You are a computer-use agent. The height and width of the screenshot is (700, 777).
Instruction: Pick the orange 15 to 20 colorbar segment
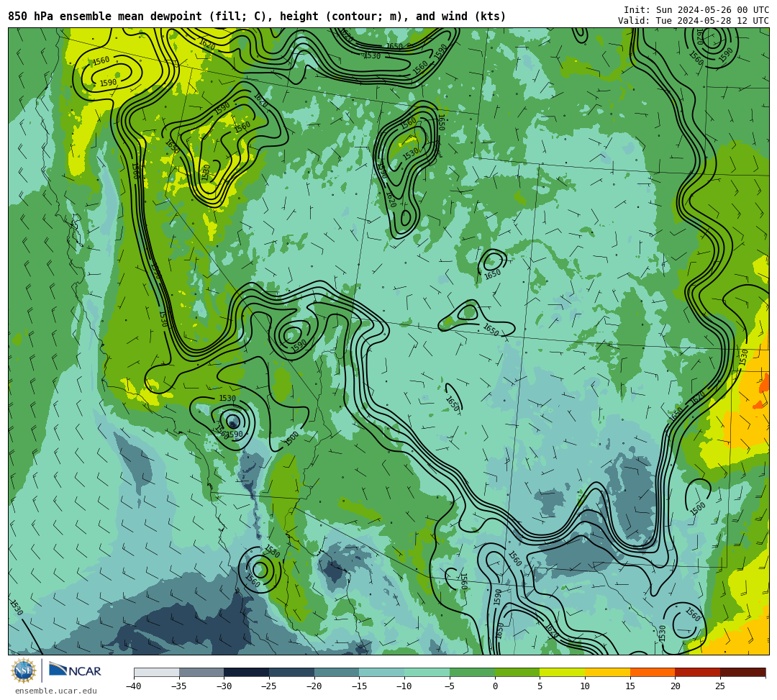pos(653,672)
